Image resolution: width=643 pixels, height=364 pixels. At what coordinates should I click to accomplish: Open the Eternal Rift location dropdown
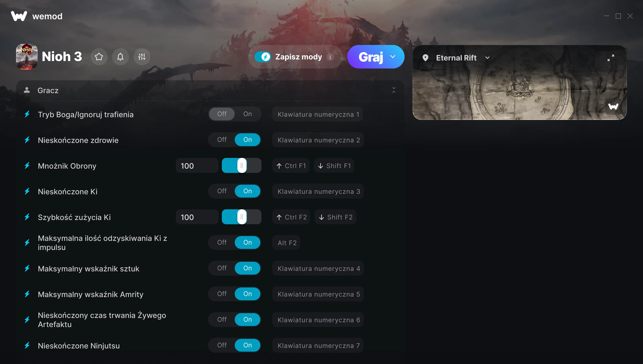487,58
